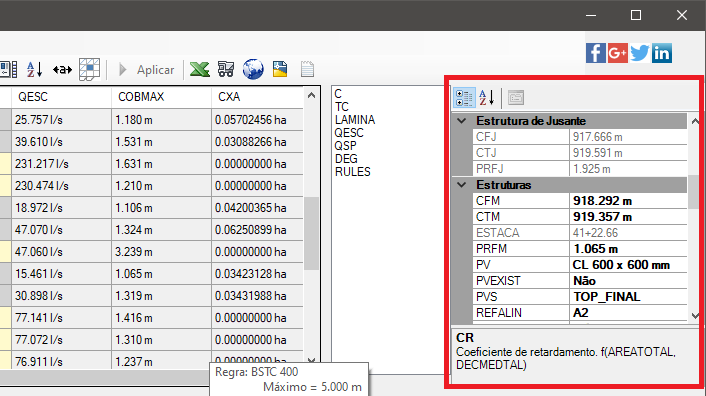Click the 0.06250899 ha cell
706x396 pixels.
[258, 230]
